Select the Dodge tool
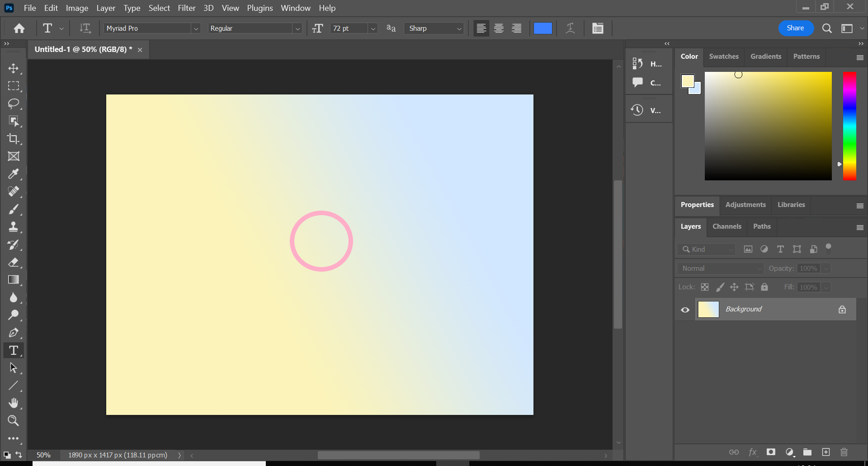 coord(14,315)
